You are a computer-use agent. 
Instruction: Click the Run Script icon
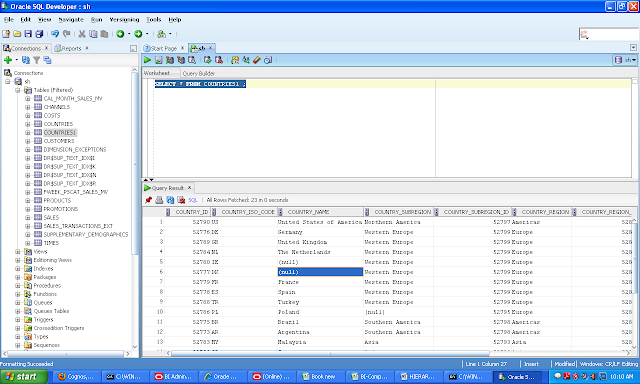(x=158, y=60)
